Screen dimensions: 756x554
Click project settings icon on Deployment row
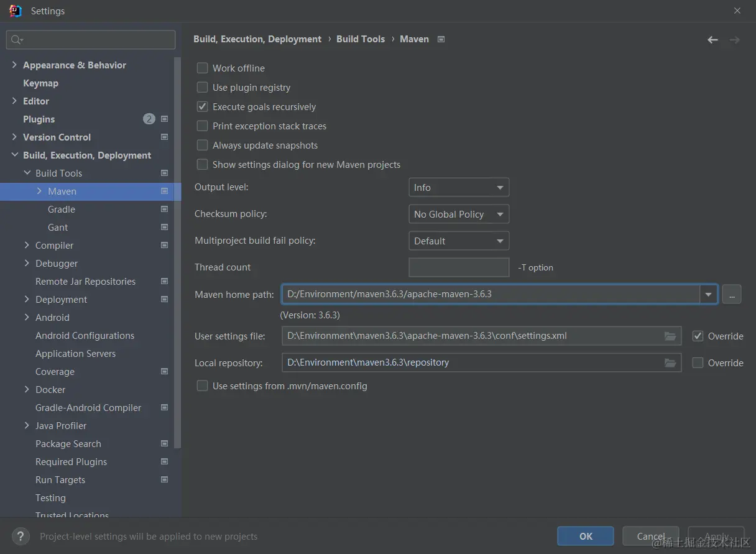coord(165,299)
